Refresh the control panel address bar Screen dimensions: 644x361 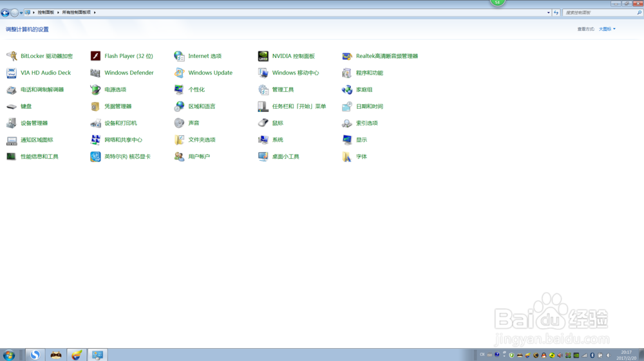[x=556, y=13]
